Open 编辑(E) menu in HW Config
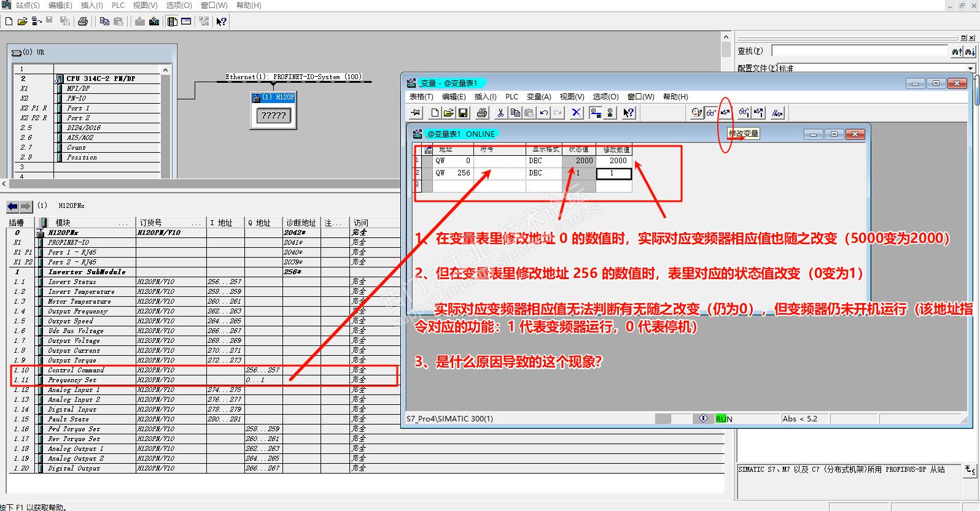The width and height of the screenshot is (980, 511). [x=60, y=5]
